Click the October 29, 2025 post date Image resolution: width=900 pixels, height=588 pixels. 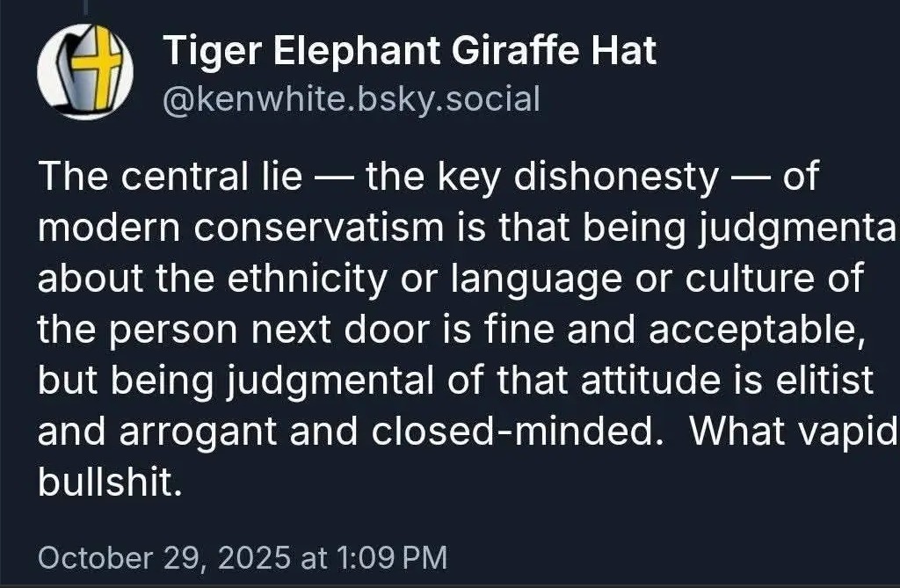coord(163,557)
